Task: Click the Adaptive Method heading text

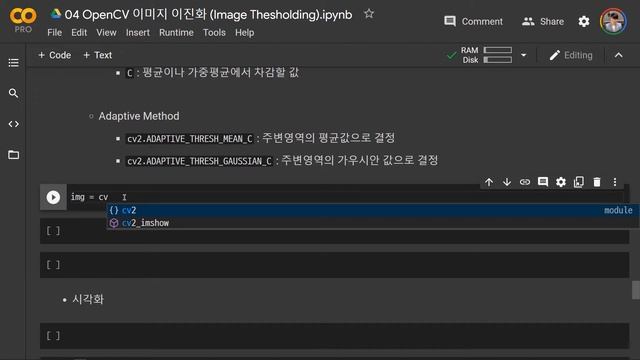Action: tap(139, 116)
